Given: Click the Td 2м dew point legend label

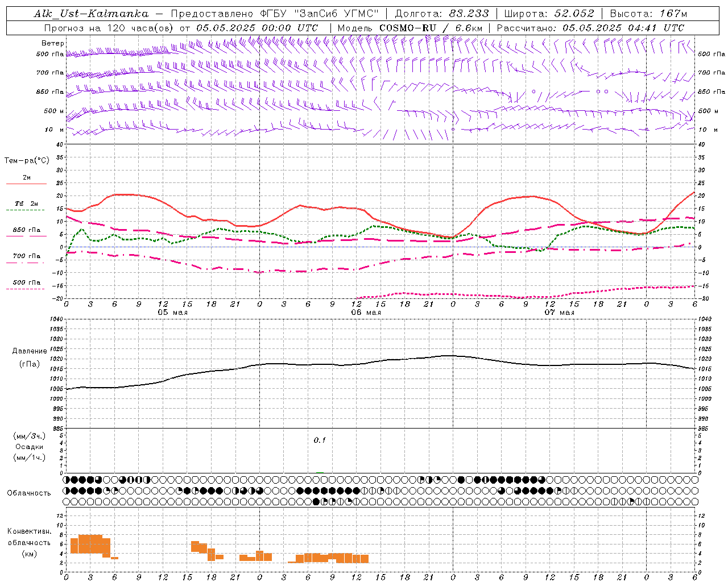Looking at the screenshot, I should coord(27,203).
